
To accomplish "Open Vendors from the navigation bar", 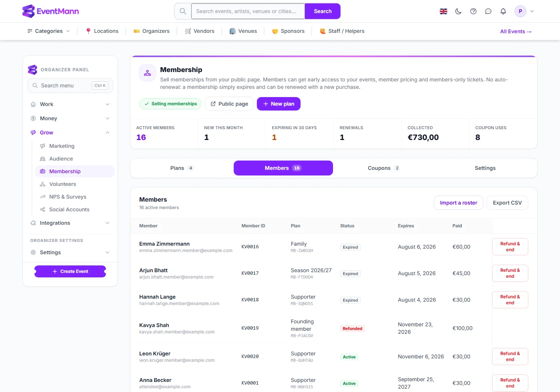I will click(200, 31).
